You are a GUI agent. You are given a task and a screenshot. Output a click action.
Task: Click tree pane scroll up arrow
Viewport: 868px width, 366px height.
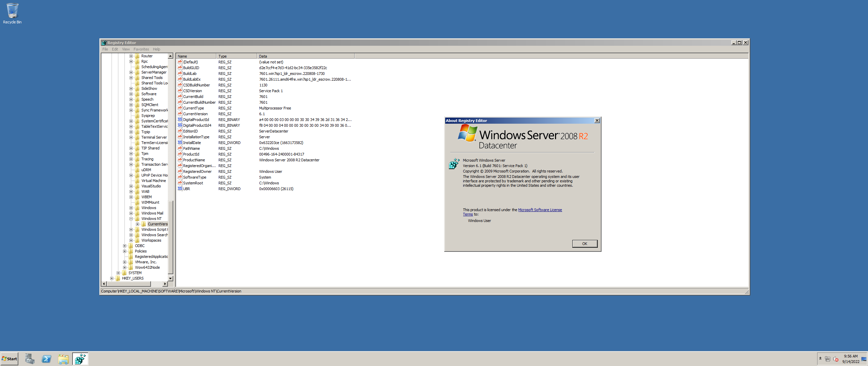point(171,56)
